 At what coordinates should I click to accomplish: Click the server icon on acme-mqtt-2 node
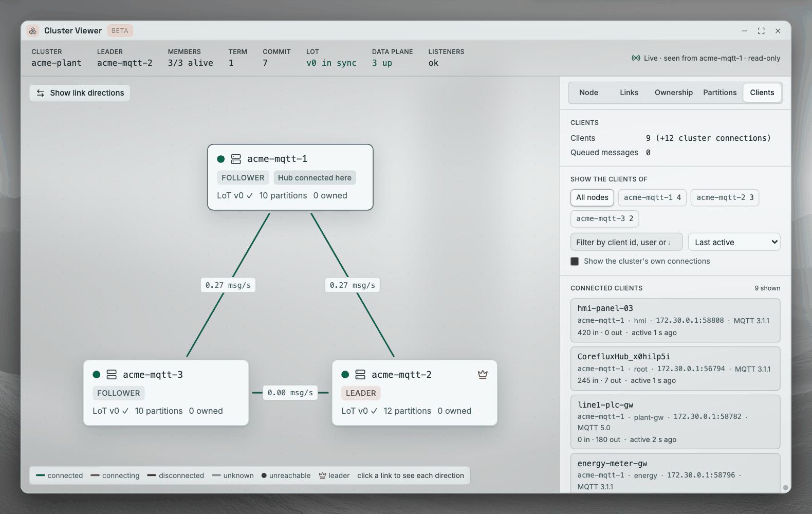(x=360, y=375)
